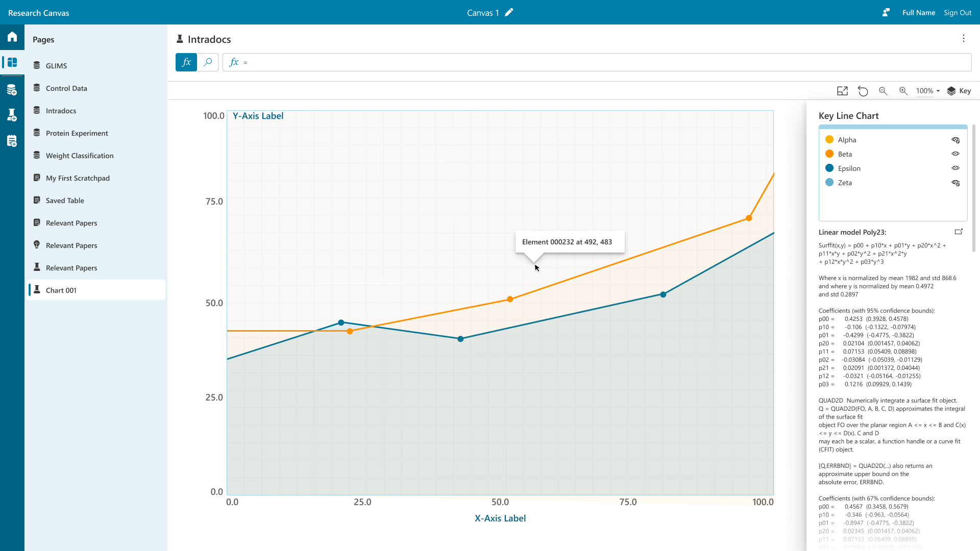
Task: Click the add scratchpad icon in left rail
Action: (12, 141)
